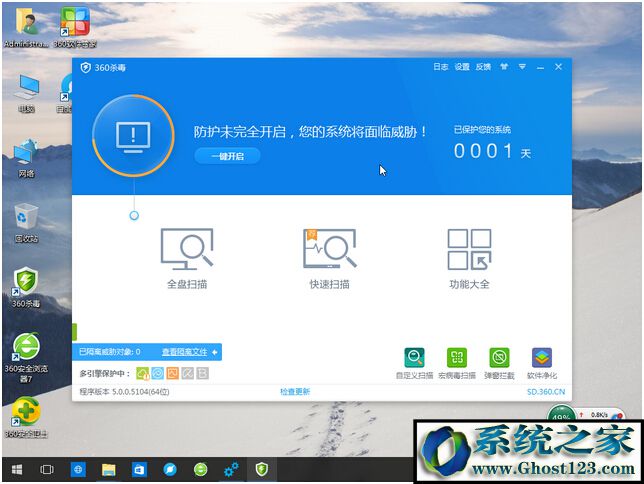Open the 360安全浏览器7 desktop shortcut

(26, 357)
